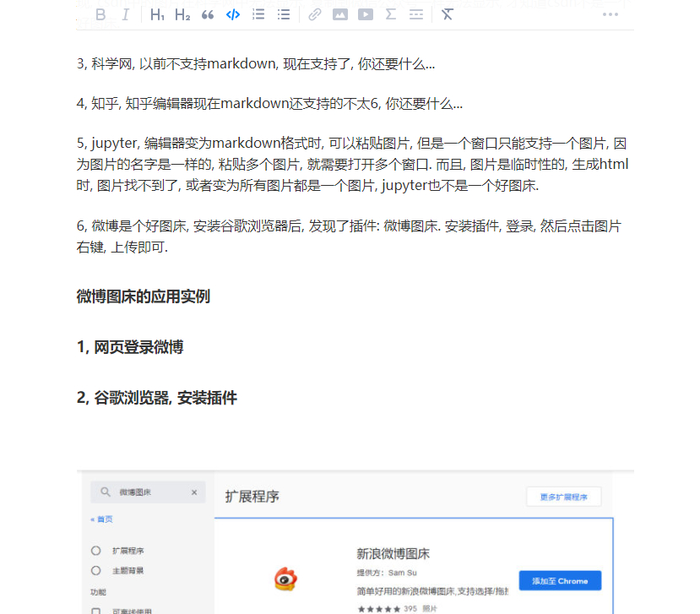Viewport: 700px width, 614px height.
Task: Click the 微博图床 search field
Action: click(149, 492)
